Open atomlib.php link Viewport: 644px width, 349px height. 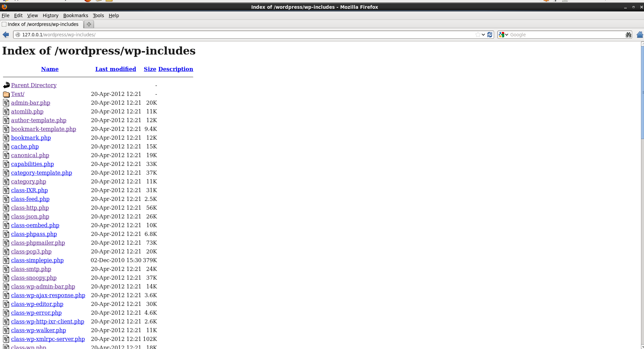(x=27, y=111)
